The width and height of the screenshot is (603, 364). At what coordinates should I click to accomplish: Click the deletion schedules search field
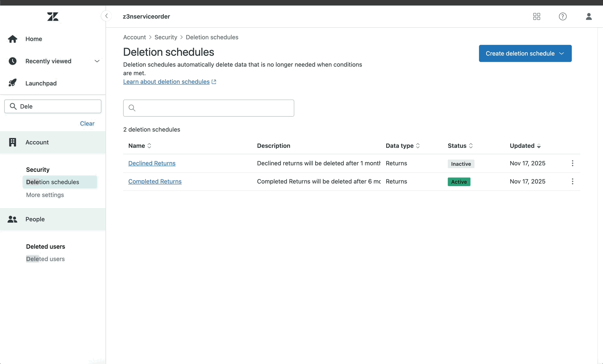point(208,108)
